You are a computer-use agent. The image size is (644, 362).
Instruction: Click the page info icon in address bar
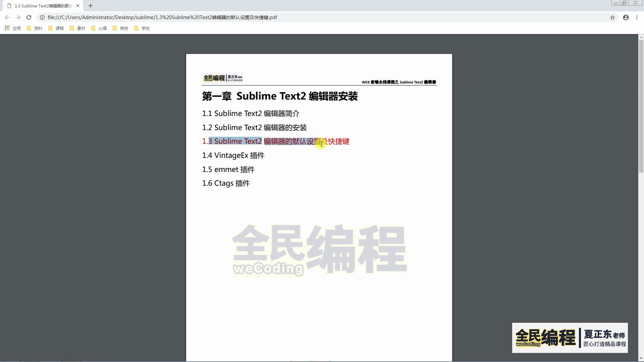(x=42, y=17)
